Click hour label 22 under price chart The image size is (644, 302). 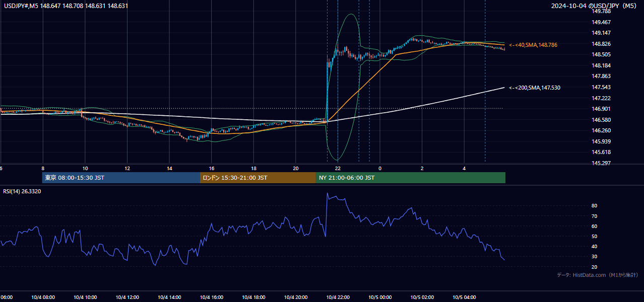coord(338,168)
